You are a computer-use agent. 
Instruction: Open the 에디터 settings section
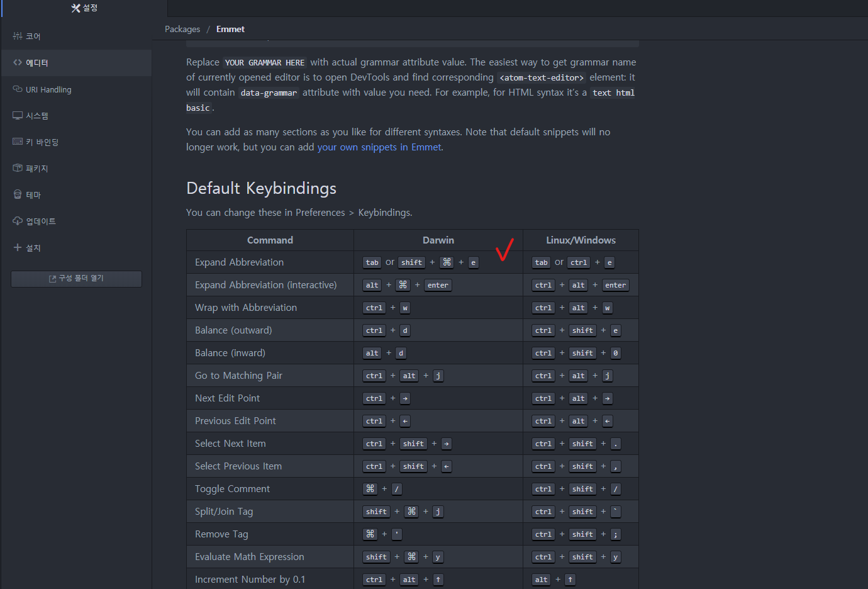(75, 63)
